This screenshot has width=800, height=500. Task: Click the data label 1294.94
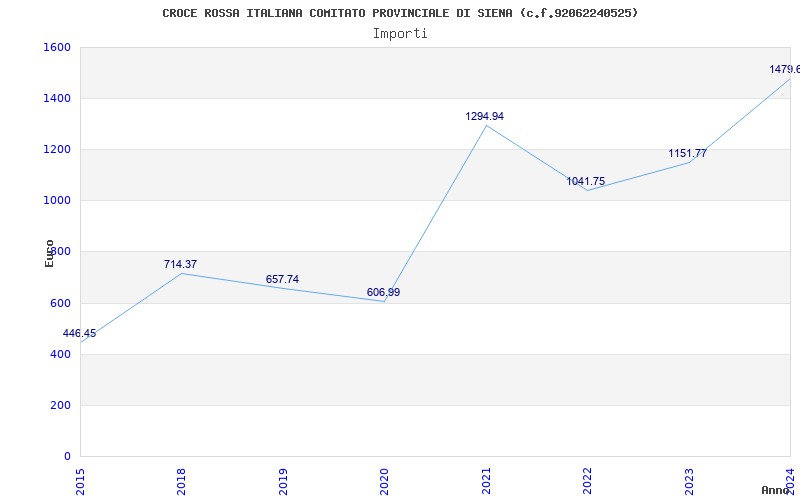(x=484, y=116)
